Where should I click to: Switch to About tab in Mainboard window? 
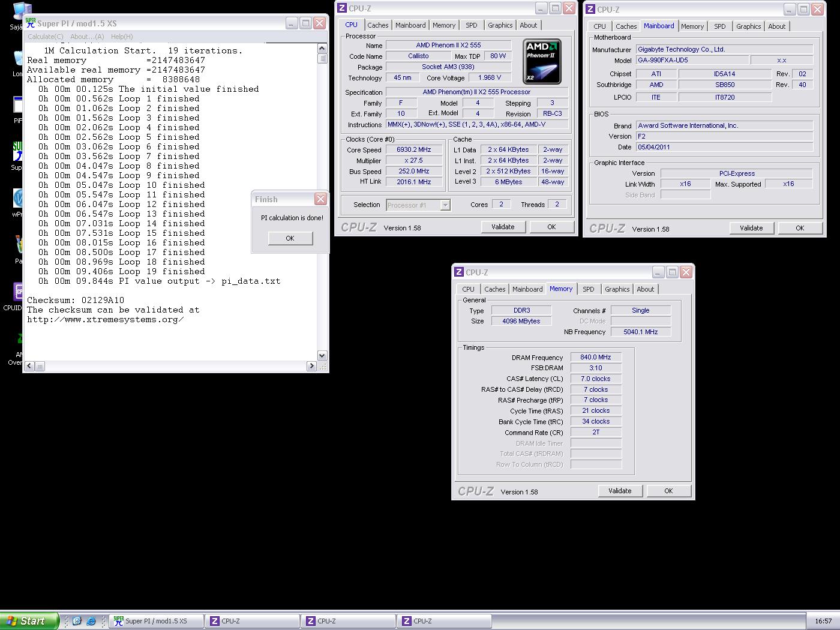[x=777, y=26]
